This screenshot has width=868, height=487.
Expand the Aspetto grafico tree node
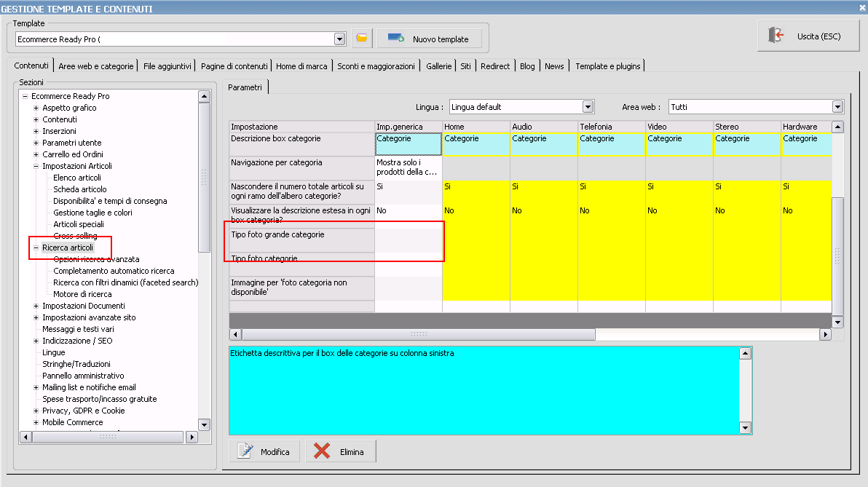coord(36,108)
